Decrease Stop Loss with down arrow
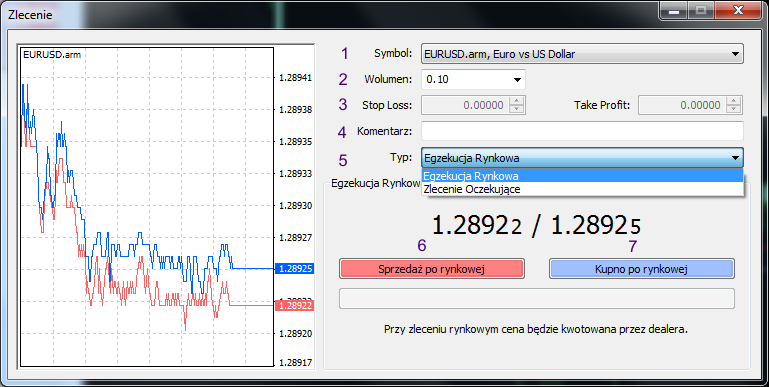This screenshot has height=387, width=769. coord(516,109)
